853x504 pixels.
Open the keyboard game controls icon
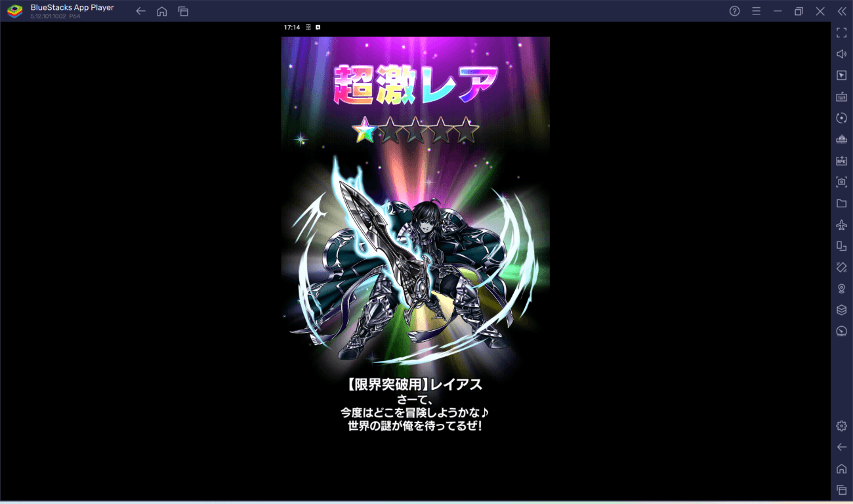[842, 96]
